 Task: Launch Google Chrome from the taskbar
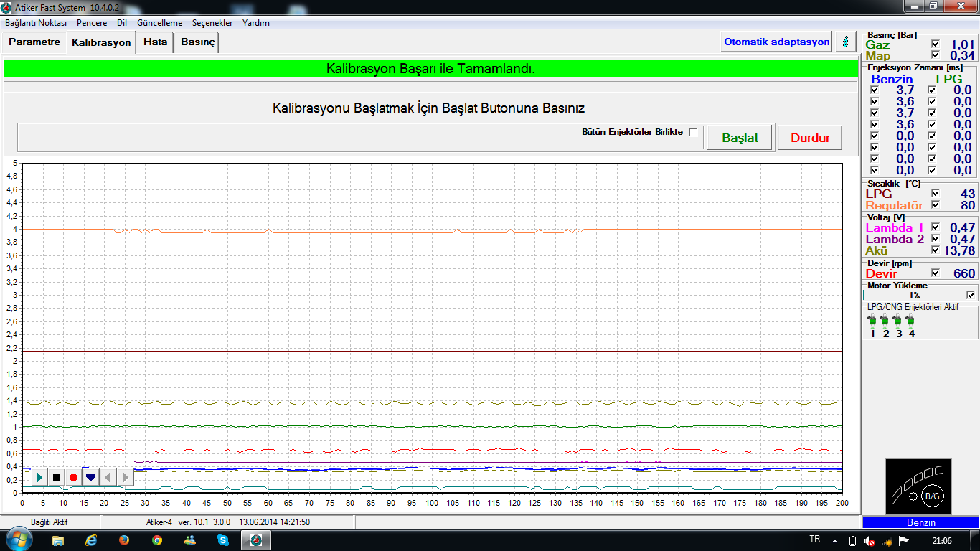tap(157, 540)
